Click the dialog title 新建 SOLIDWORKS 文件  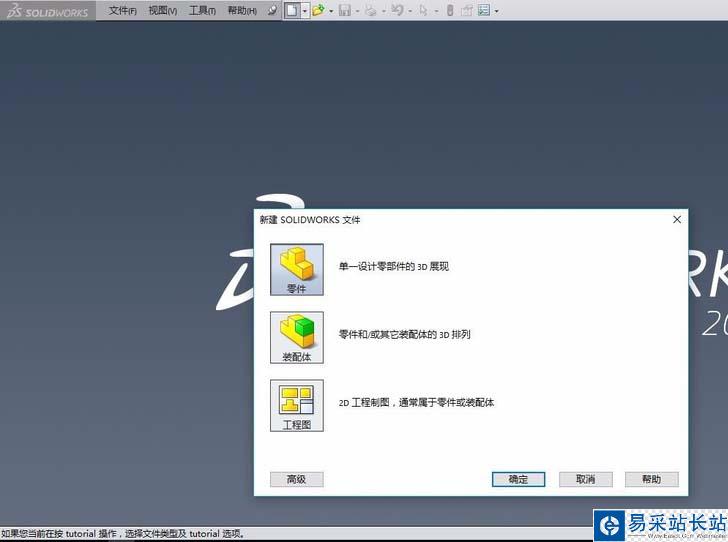click(x=310, y=220)
